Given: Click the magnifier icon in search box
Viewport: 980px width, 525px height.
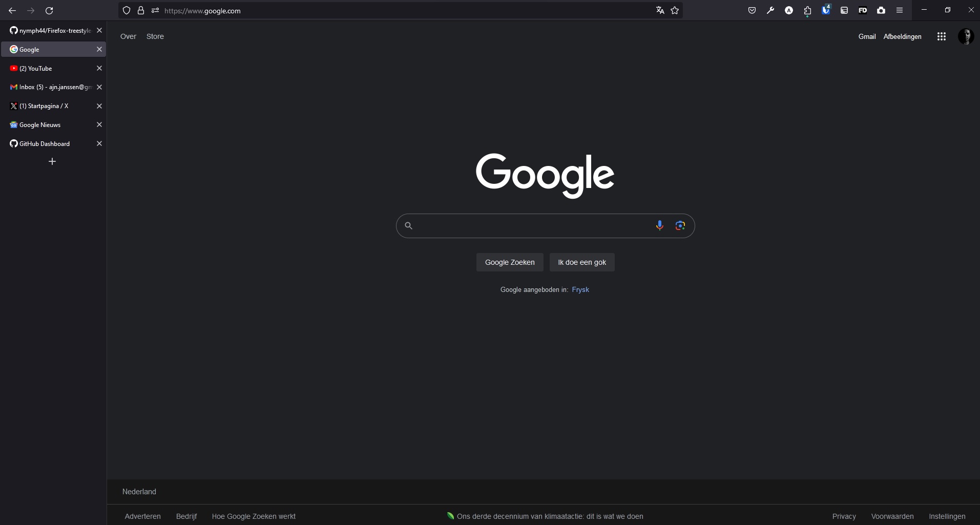Looking at the screenshot, I should (409, 225).
